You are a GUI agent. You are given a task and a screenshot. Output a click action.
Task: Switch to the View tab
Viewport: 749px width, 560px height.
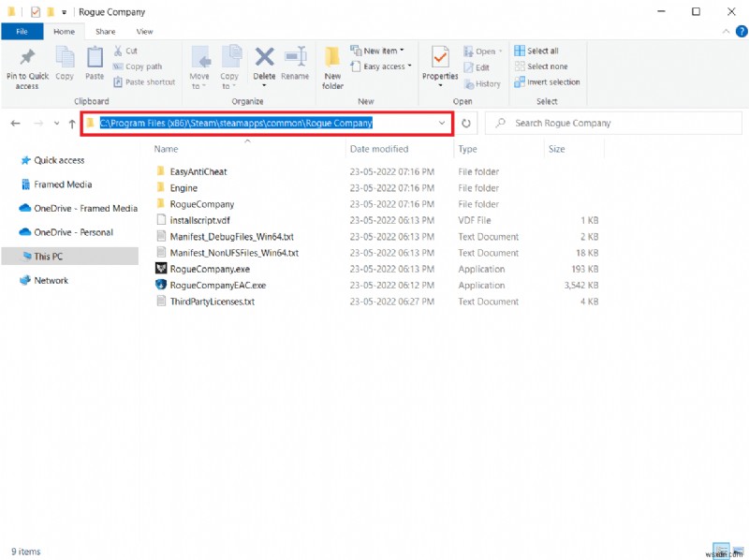[144, 31]
